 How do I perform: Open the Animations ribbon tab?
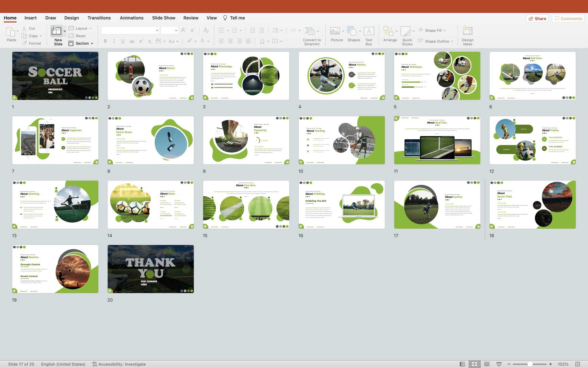pos(131,18)
